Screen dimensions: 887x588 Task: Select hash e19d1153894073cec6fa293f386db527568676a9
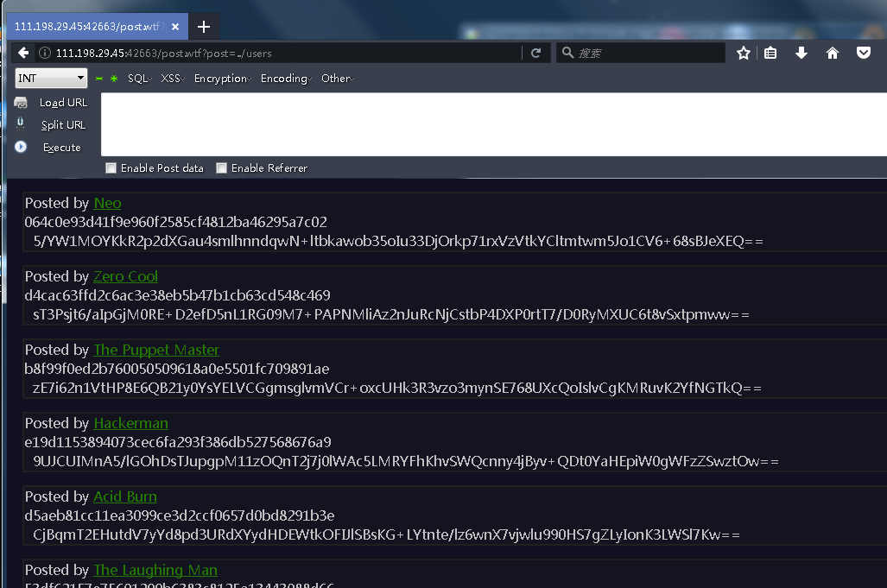click(x=178, y=442)
